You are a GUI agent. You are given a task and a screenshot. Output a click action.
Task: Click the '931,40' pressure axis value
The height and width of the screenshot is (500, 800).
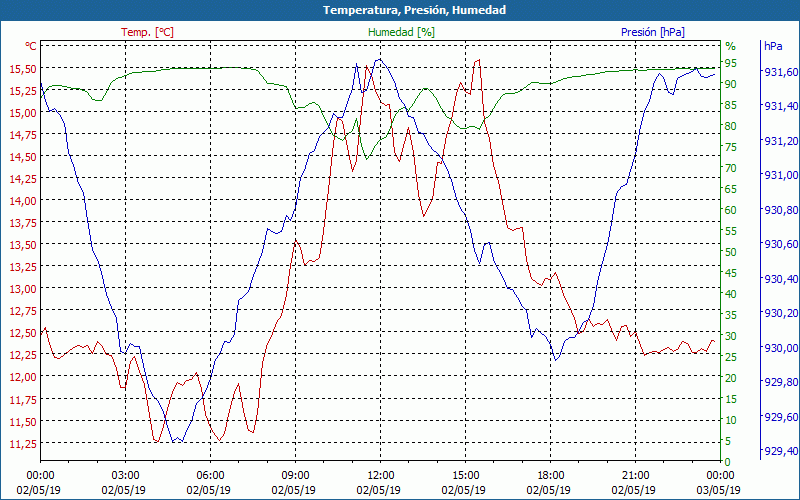(x=781, y=106)
